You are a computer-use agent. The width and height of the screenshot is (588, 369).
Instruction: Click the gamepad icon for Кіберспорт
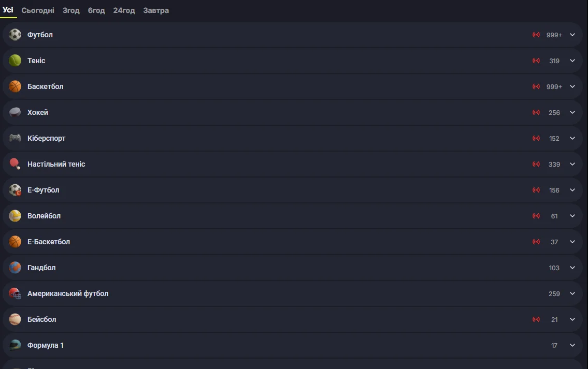click(x=15, y=138)
